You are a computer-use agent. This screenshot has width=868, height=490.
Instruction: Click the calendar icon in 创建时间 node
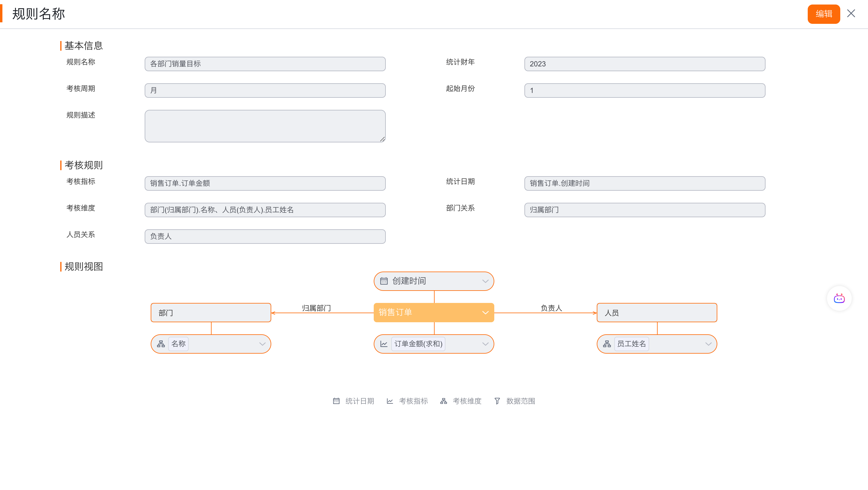[384, 281]
